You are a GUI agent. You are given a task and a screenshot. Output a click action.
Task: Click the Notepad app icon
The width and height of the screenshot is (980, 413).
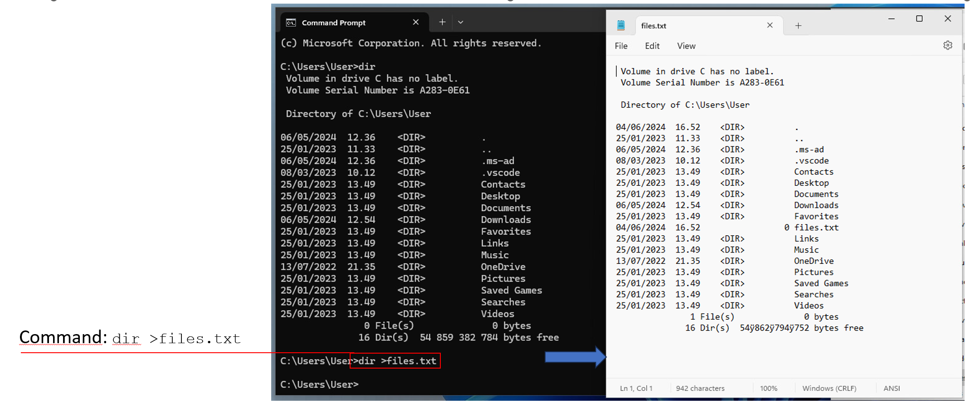point(621,25)
